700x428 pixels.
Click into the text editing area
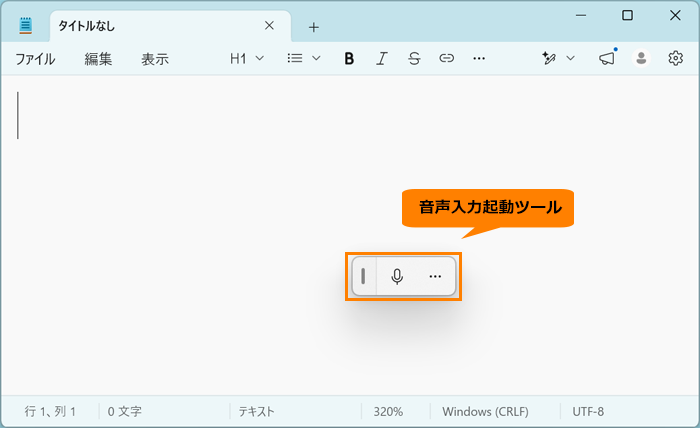click(350, 235)
